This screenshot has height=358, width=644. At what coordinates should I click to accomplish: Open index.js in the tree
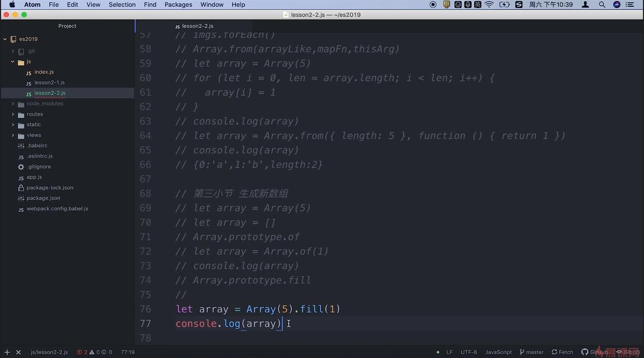44,72
